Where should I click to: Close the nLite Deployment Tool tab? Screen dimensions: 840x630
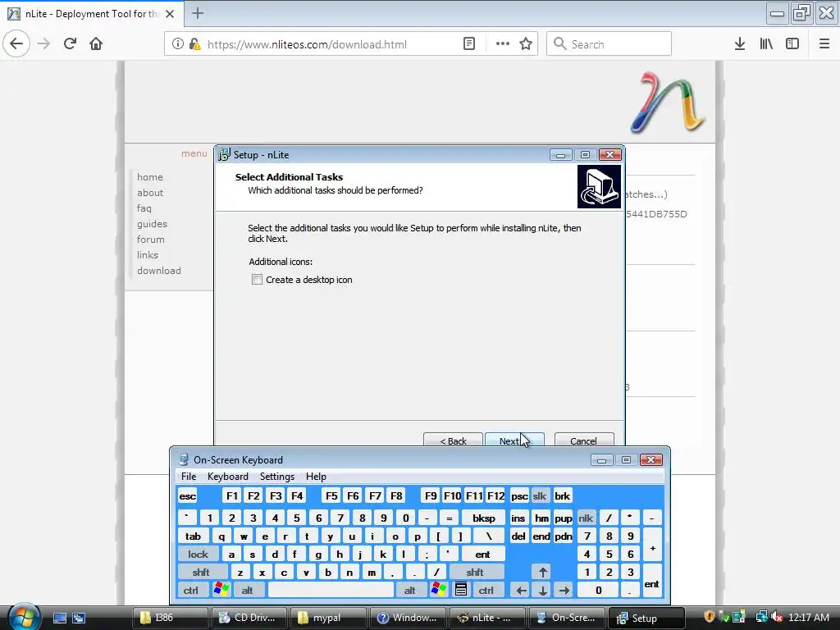(170, 14)
